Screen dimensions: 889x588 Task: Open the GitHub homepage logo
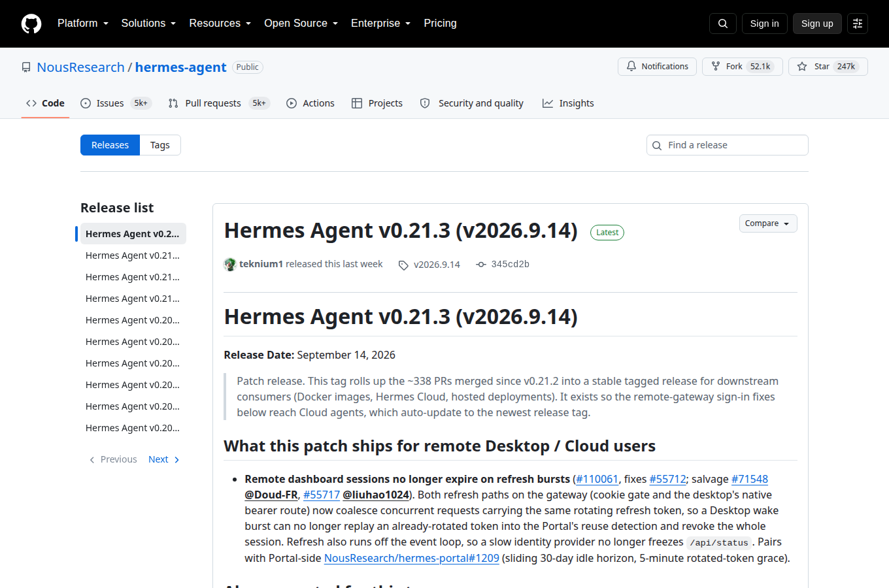pos(31,24)
